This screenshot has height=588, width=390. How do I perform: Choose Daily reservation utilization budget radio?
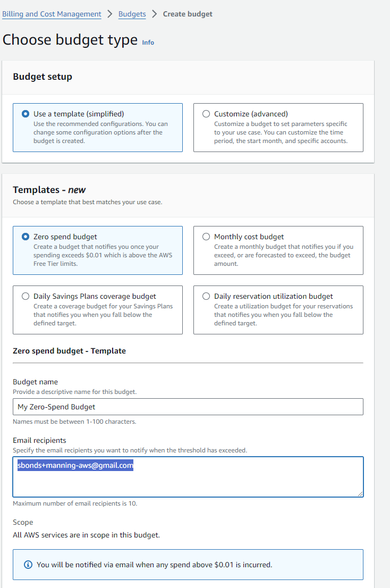[206, 296]
